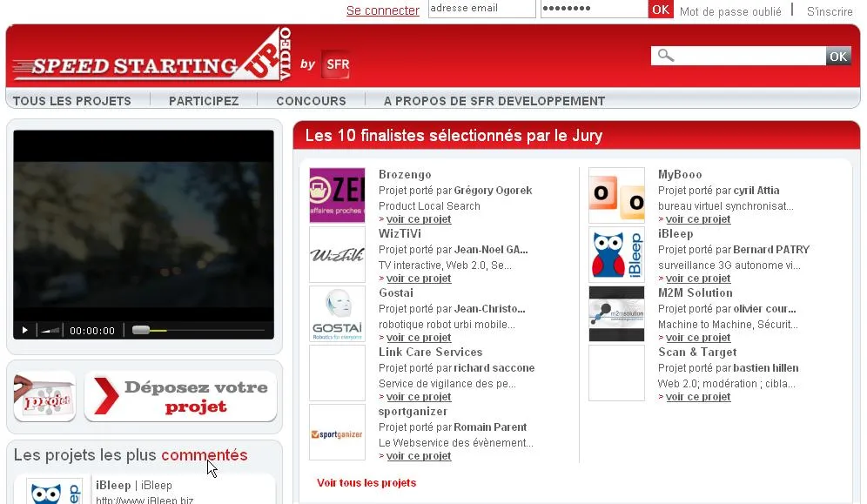Viewport: 867px width, 504px height.
Task: Open the S'inscrire link
Action: point(830,11)
